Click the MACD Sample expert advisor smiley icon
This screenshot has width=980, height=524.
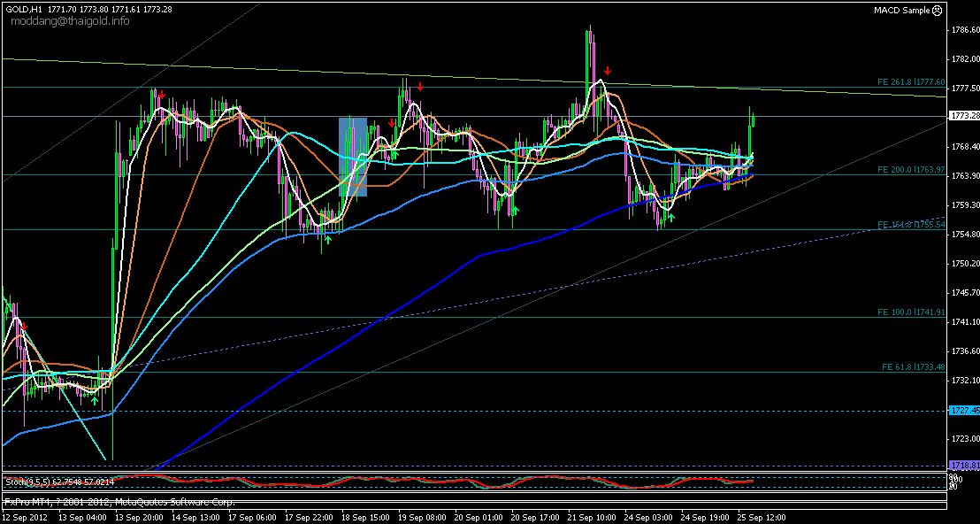point(938,10)
